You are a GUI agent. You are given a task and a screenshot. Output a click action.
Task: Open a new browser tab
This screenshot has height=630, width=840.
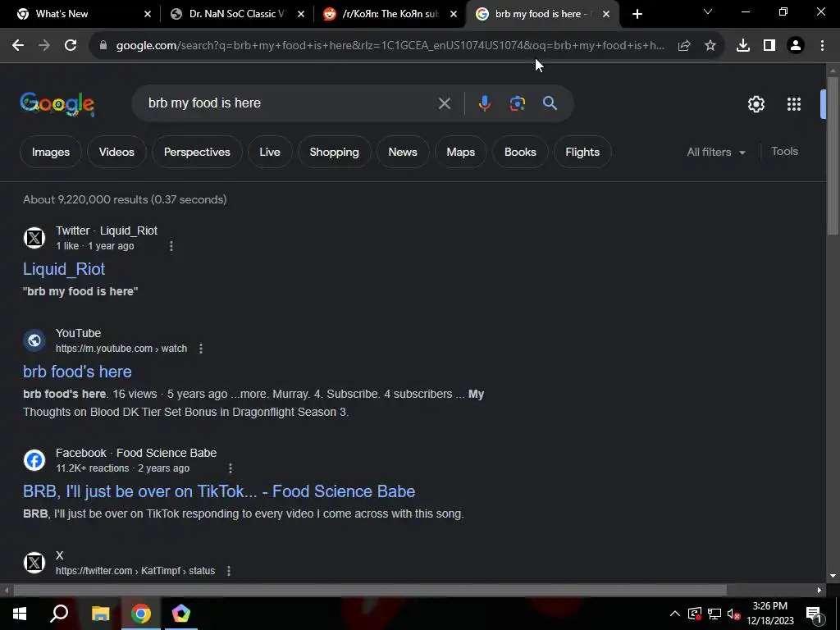(637, 14)
